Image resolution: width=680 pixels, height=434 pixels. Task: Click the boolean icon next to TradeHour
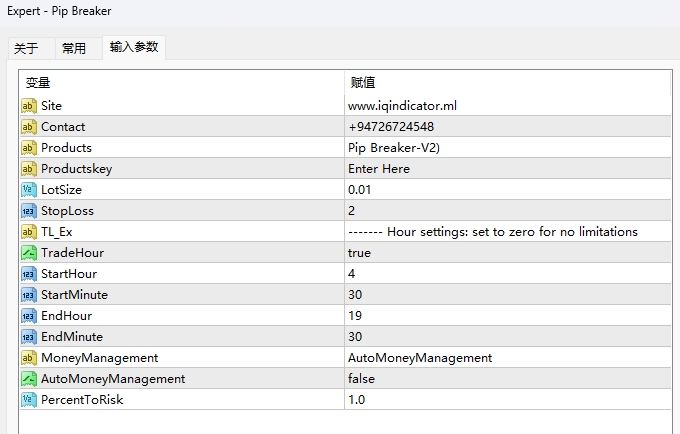click(28, 252)
